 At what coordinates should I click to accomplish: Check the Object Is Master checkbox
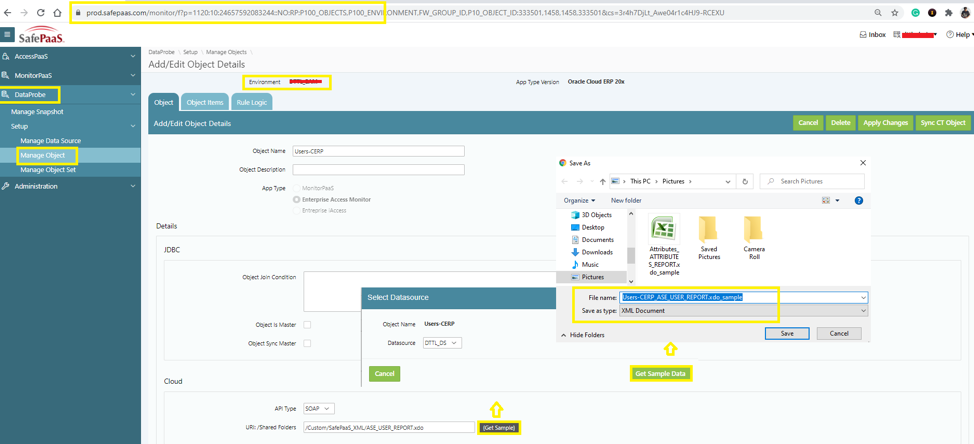[307, 325]
